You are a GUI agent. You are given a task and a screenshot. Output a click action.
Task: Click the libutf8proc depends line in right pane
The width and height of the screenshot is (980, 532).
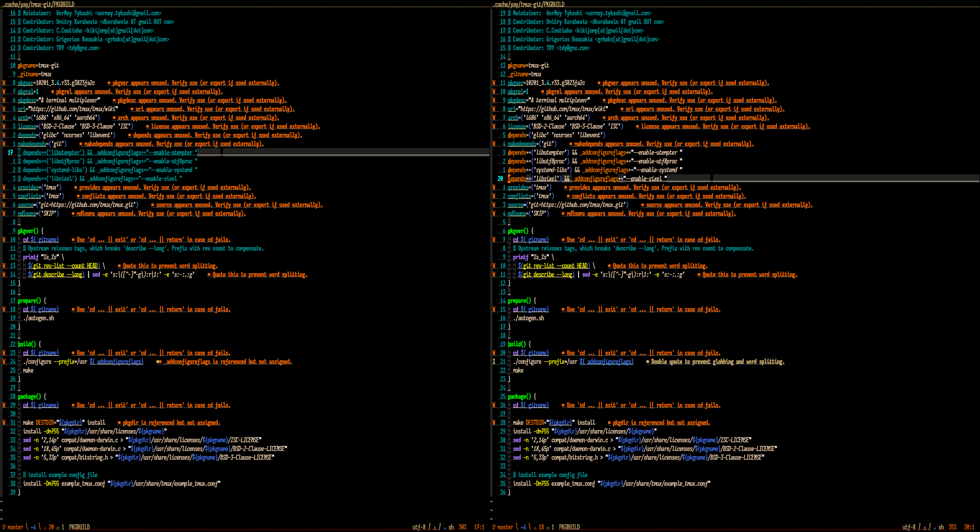[595, 161]
